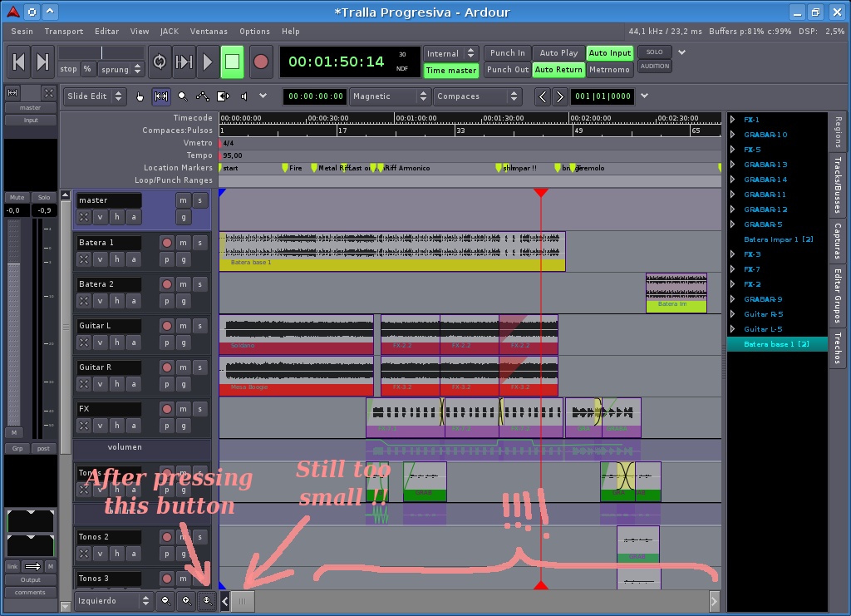Click the zoom to session button
Viewport: 851px width, 616px height.
pyautogui.click(x=206, y=600)
